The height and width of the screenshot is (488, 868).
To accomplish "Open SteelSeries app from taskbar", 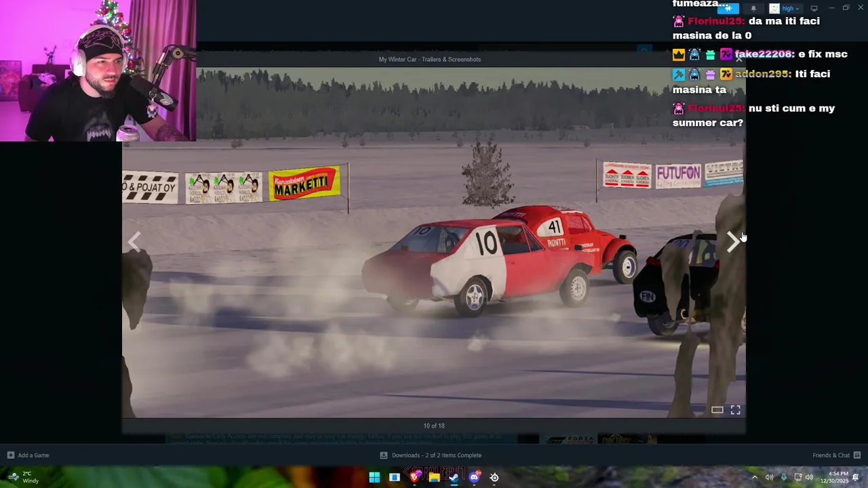I will 494,477.
